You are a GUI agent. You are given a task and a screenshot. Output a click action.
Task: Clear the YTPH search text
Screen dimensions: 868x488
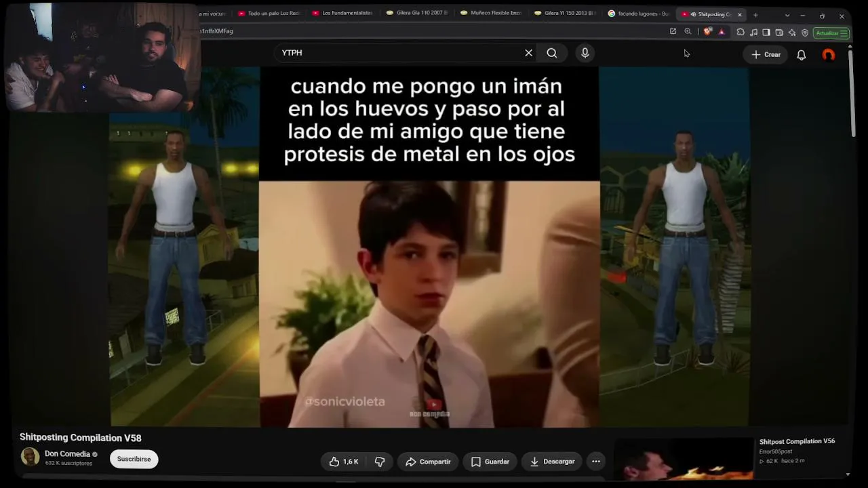(529, 53)
